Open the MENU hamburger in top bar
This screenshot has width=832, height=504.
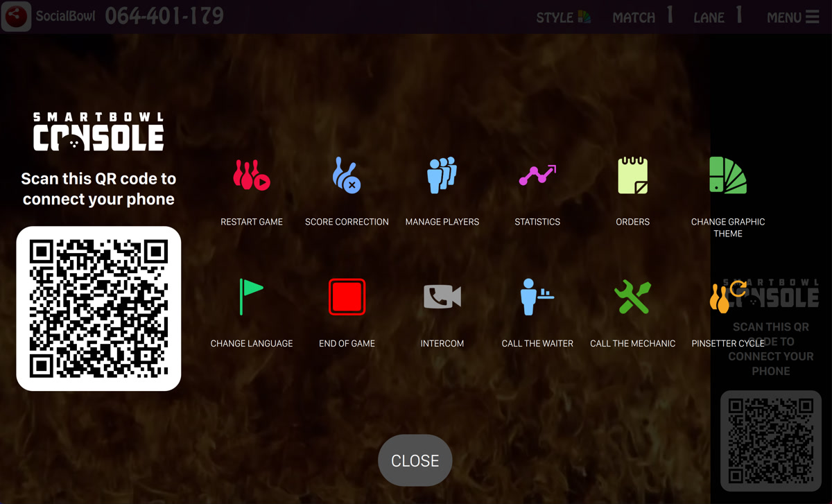pyautogui.click(x=792, y=17)
